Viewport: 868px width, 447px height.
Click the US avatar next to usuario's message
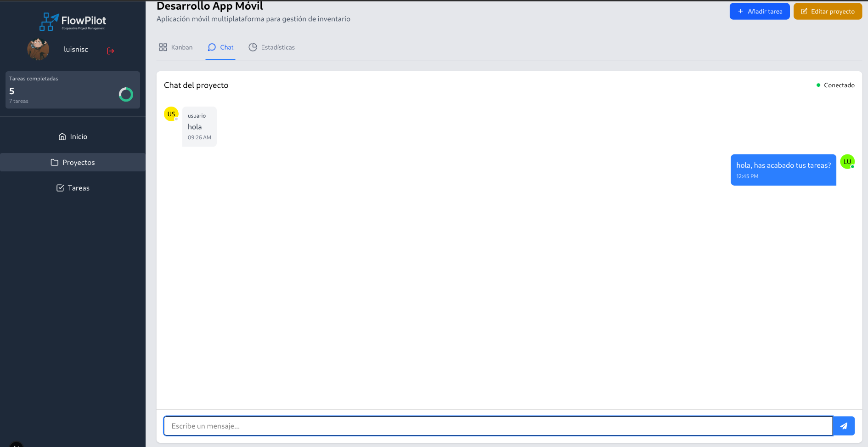tap(171, 113)
